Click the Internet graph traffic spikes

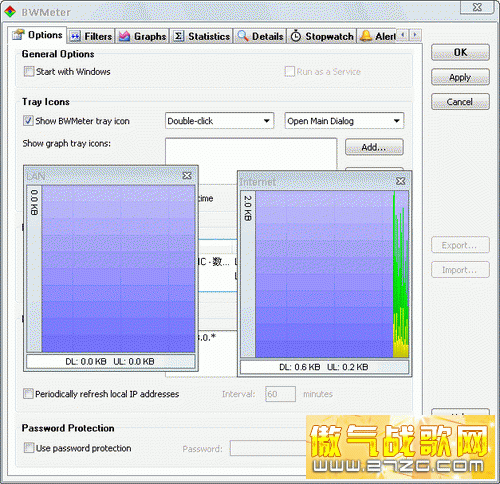click(400, 274)
